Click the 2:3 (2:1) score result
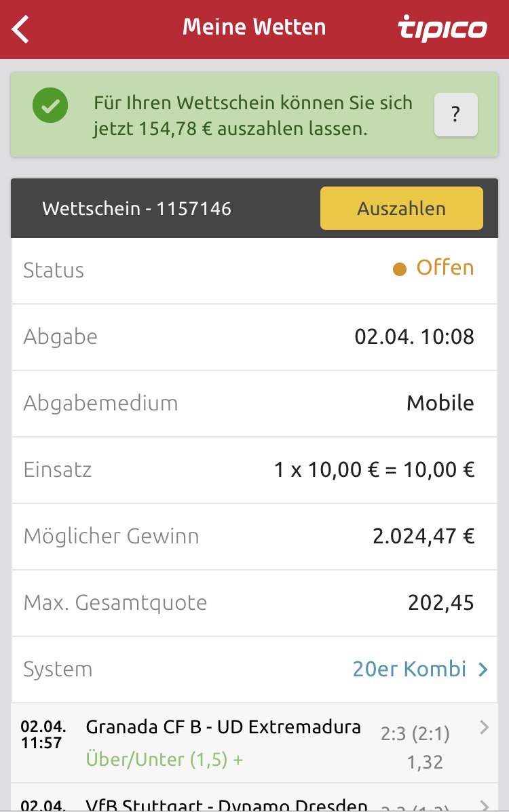This screenshot has width=509, height=812. [x=415, y=732]
